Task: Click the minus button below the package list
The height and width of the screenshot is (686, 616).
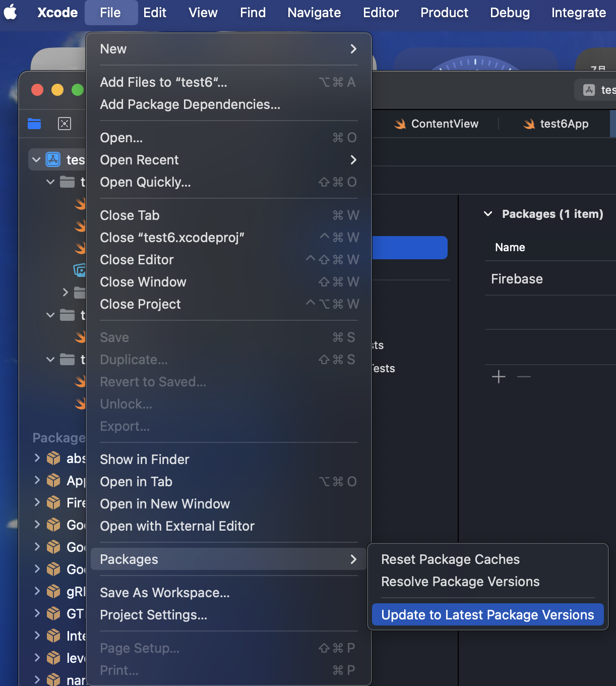Action: 523,376
